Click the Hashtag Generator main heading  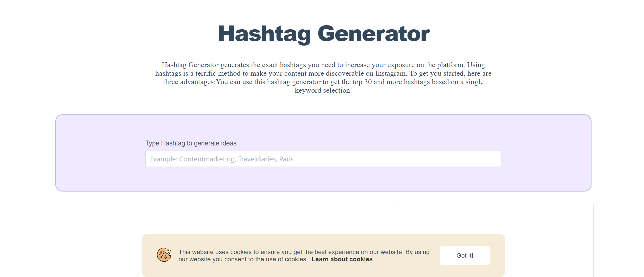[x=324, y=34]
